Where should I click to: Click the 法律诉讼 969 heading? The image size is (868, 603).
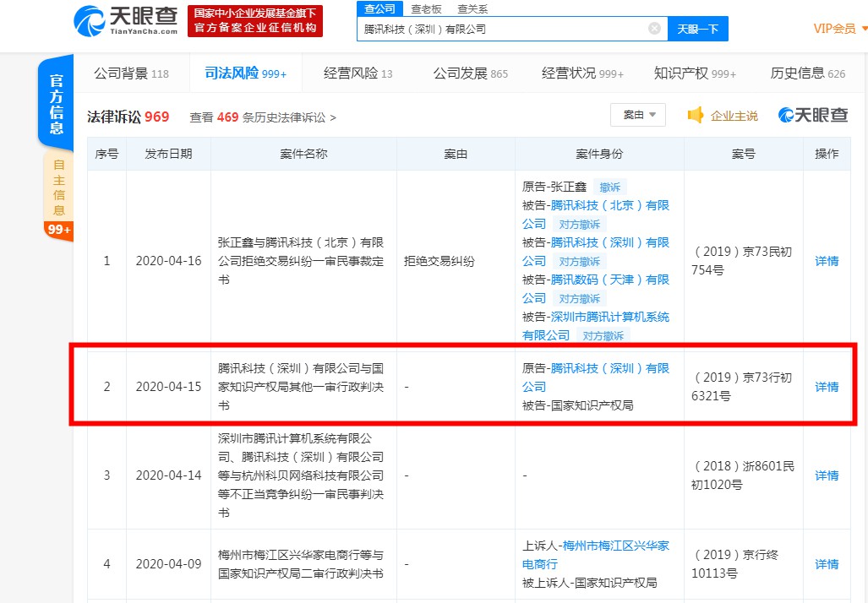pyautogui.click(x=128, y=117)
